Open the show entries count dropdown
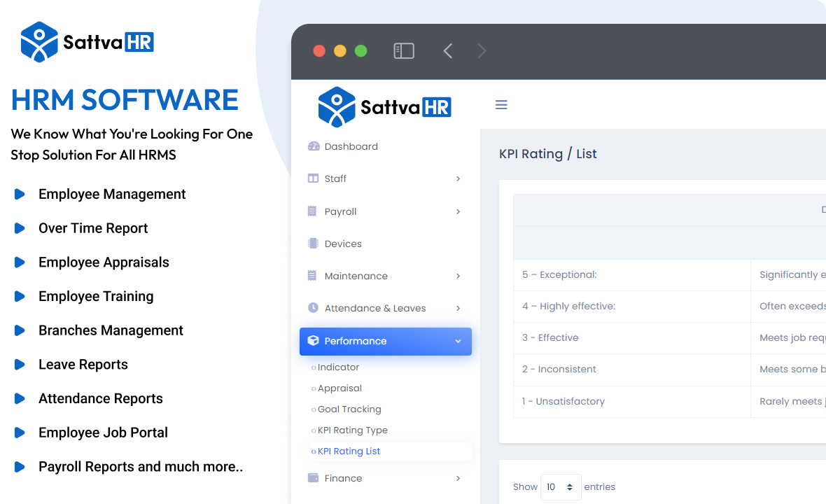This screenshot has width=826, height=504. [x=560, y=487]
